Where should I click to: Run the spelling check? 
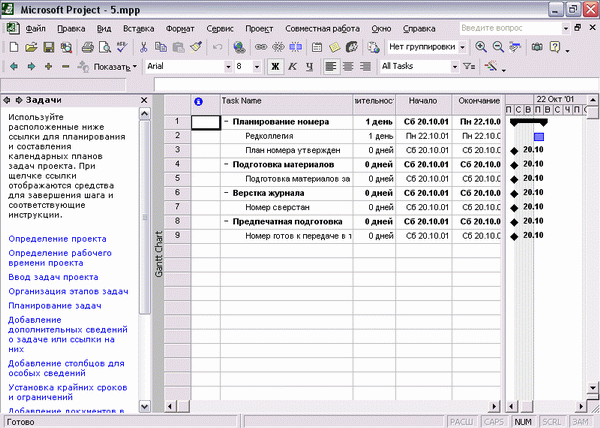coord(122,47)
